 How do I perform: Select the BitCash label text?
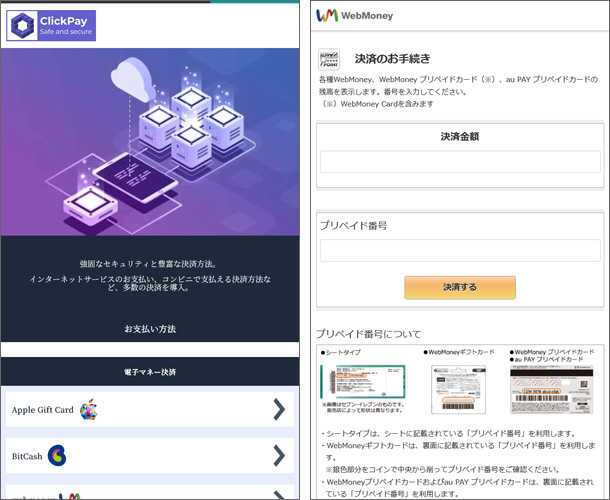point(27,456)
